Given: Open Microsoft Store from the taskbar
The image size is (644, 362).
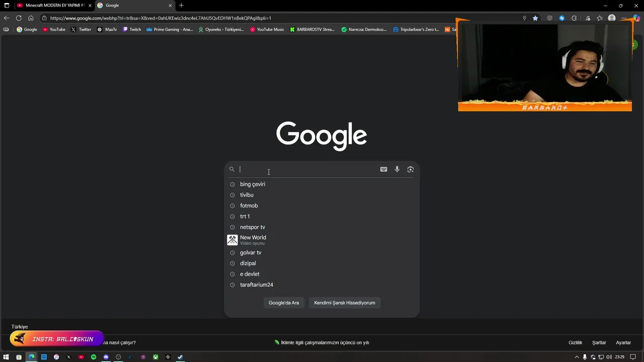Looking at the screenshot, I should pyautogui.click(x=19, y=357).
